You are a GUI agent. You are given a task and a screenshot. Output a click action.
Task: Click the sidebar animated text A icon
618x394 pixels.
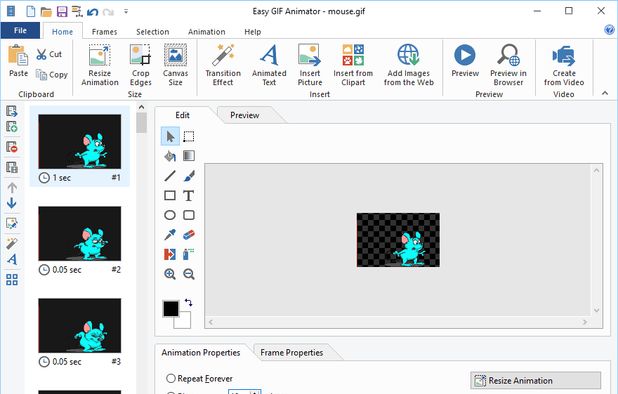point(12,259)
